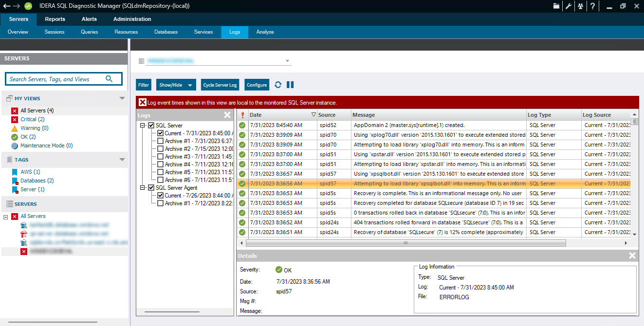The image size is (644, 326).
Task: Click the log grid horizontal scrollbar
Action: coord(405,243)
